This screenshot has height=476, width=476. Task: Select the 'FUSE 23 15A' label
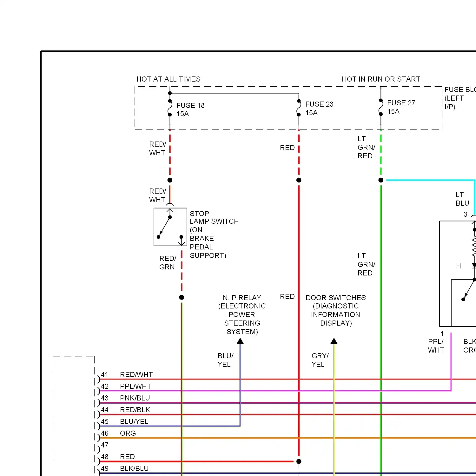pos(319,108)
